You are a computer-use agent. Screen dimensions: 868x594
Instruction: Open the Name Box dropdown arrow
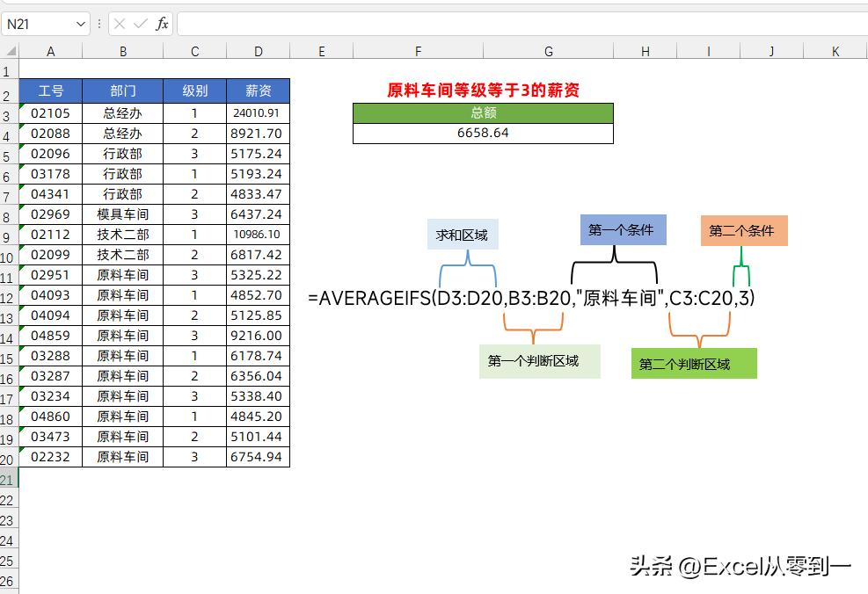pos(83,24)
